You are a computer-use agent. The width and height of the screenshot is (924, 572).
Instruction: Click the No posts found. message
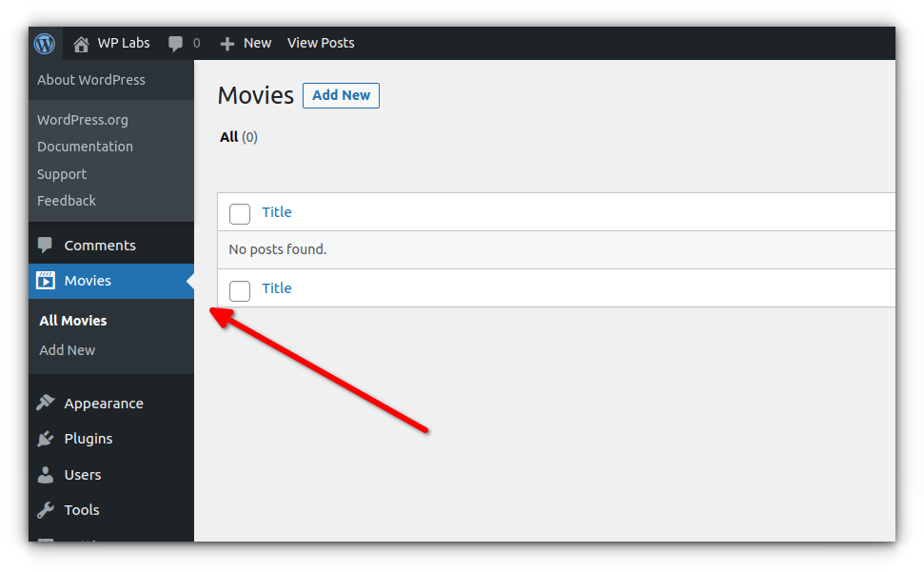[278, 249]
